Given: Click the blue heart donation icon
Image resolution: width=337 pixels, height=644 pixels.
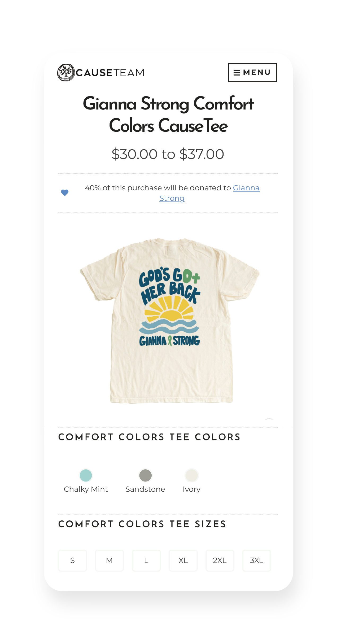Looking at the screenshot, I should click(65, 193).
